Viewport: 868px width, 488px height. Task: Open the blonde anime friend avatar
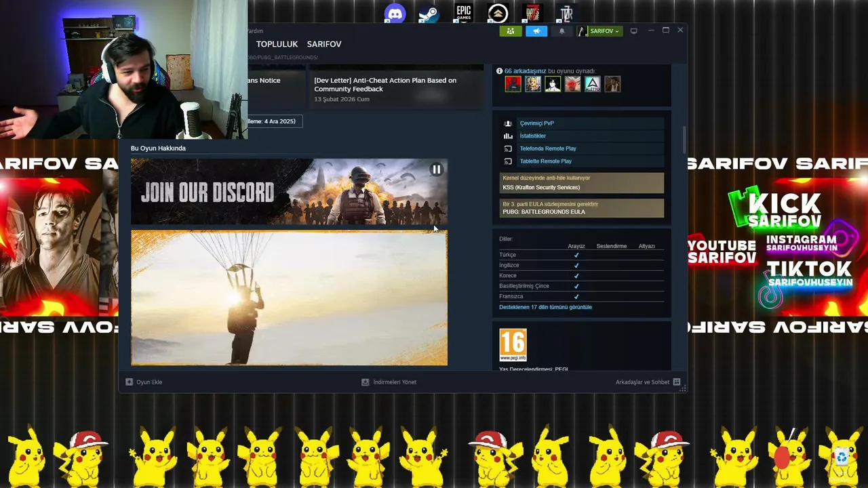(533, 84)
